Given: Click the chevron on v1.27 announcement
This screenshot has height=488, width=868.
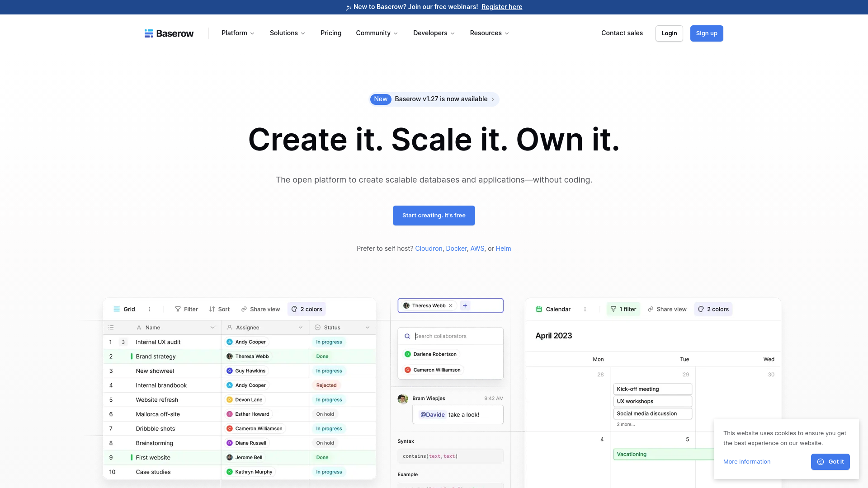Looking at the screenshot, I should click(x=493, y=99).
